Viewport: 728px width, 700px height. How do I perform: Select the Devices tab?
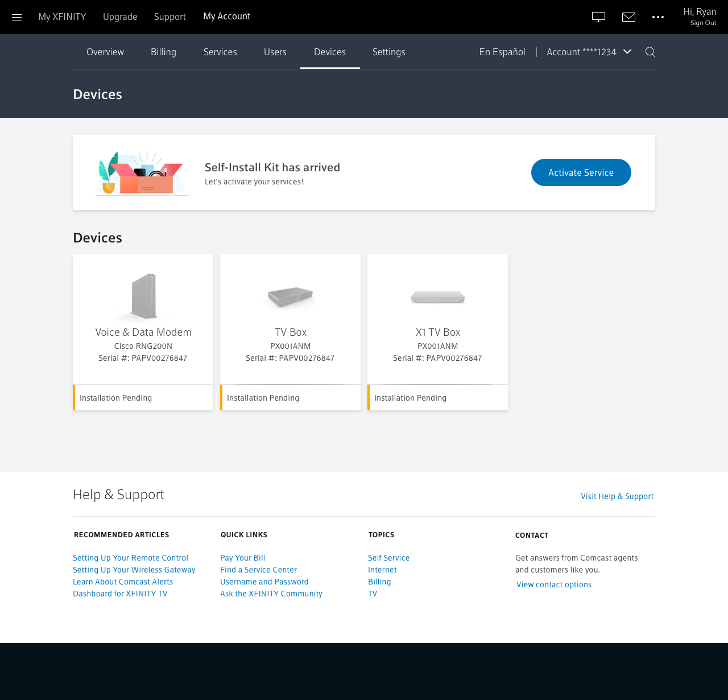(330, 52)
